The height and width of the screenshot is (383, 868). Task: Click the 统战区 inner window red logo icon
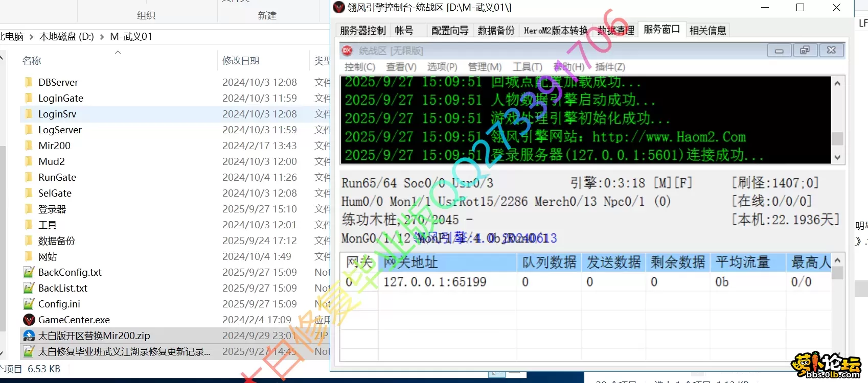[x=348, y=51]
